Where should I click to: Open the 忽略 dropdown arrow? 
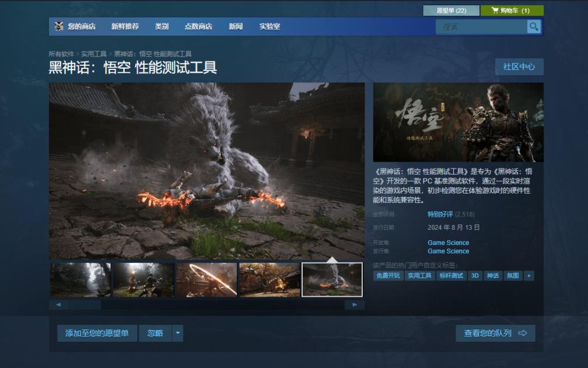(x=178, y=333)
